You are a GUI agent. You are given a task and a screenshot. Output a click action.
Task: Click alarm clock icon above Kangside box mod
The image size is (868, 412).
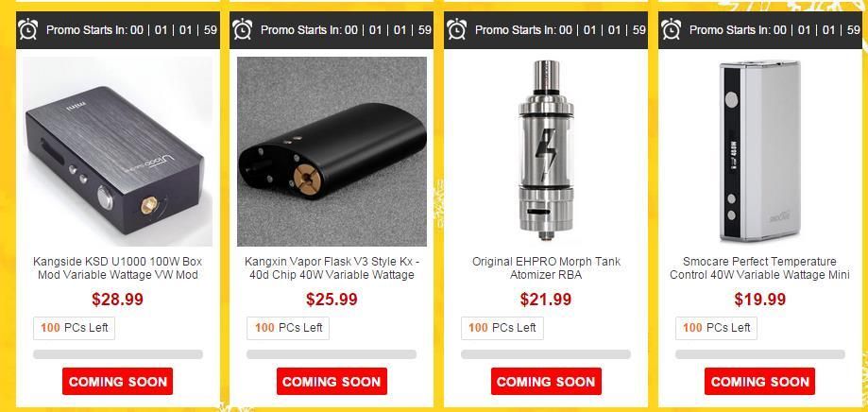[27, 28]
